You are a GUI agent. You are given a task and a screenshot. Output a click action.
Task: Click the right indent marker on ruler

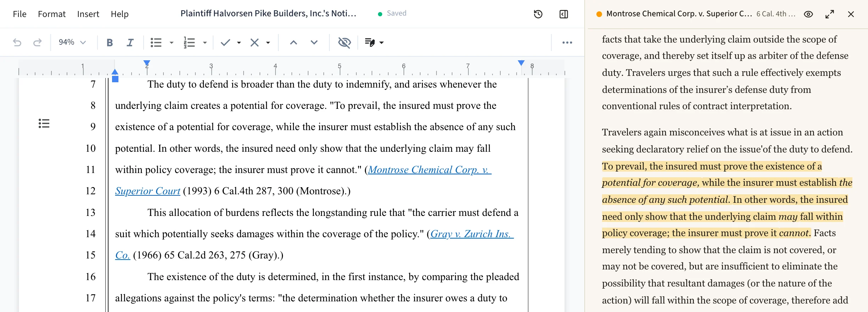tap(521, 63)
